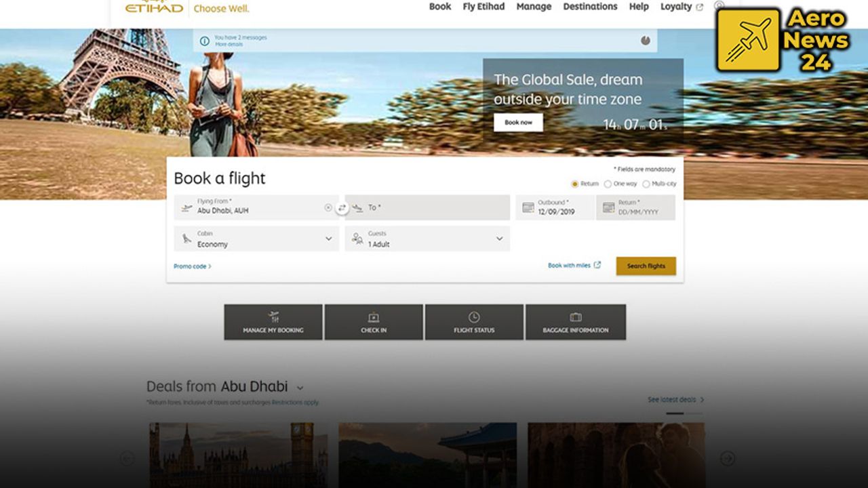The height and width of the screenshot is (488, 868).
Task: Click the previous arrow on deals carousel
Action: [127, 459]
